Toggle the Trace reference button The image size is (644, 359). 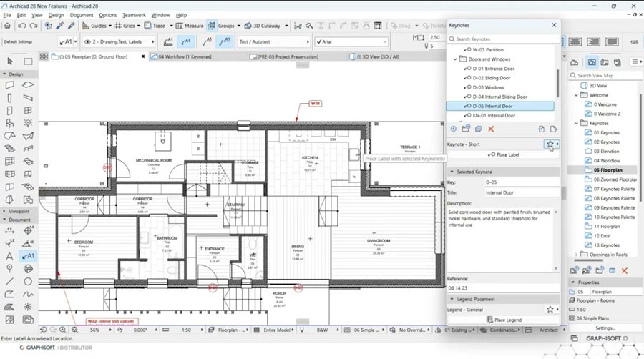tap(154, 26)
